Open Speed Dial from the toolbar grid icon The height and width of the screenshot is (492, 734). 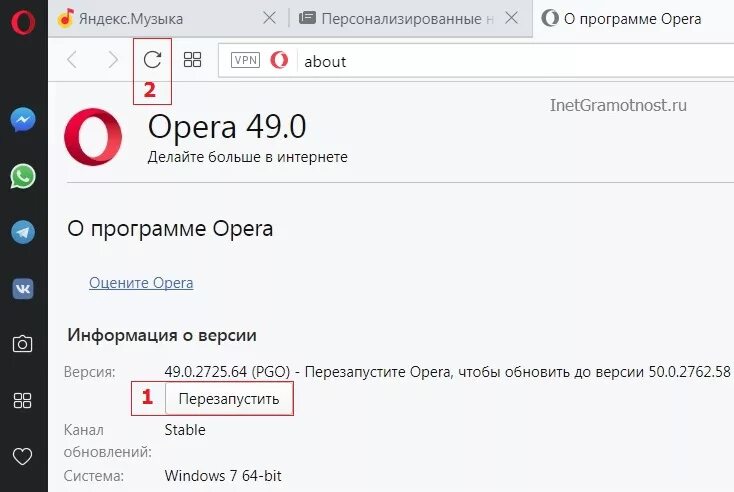pos(192,59)
